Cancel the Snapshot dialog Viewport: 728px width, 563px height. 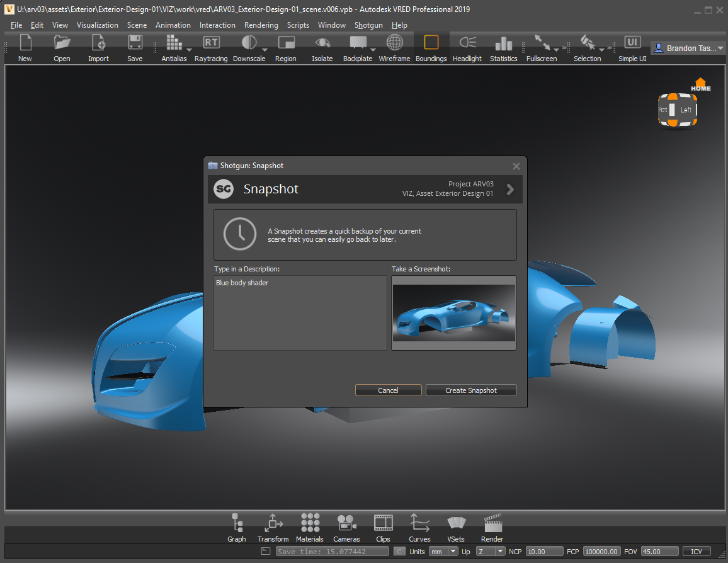tap(388, 390)
